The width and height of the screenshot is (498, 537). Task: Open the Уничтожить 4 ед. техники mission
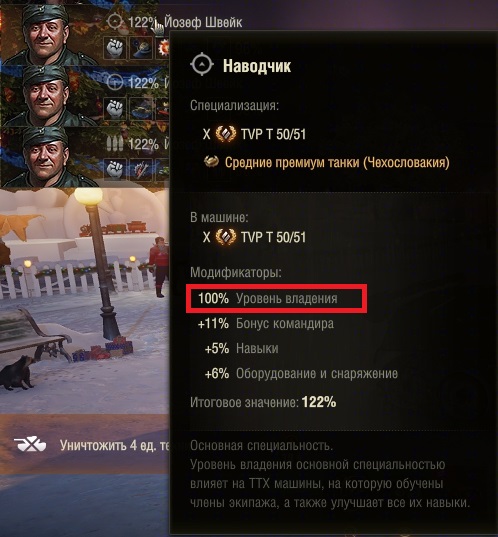coord(115,445)
